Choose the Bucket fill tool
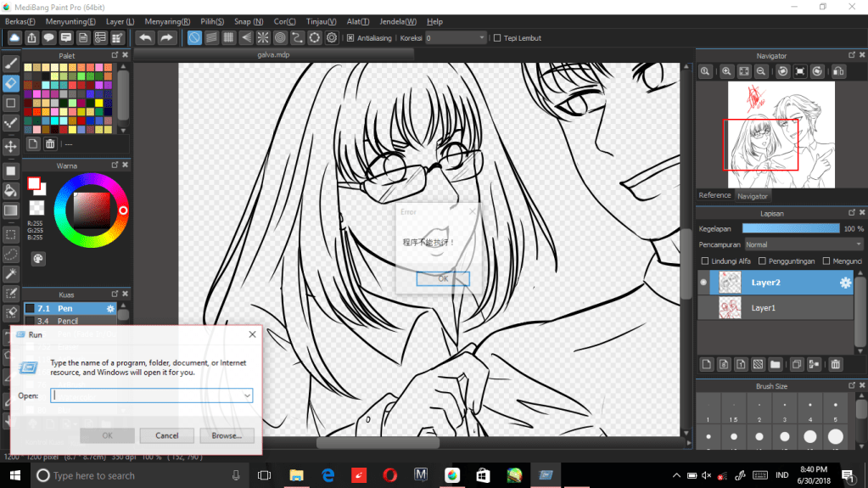This screenshot has width=868, height=488. pos(11,190)
